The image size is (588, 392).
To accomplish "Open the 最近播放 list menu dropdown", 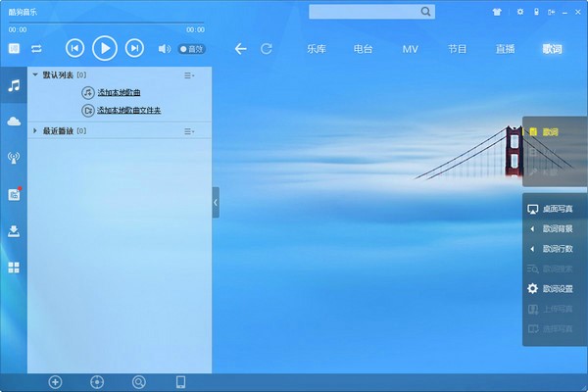I will click(189, 131).
